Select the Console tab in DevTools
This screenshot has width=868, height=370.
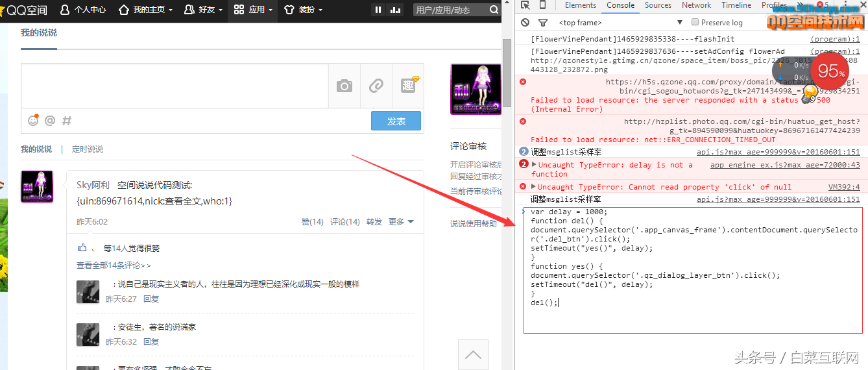point(621,5)
